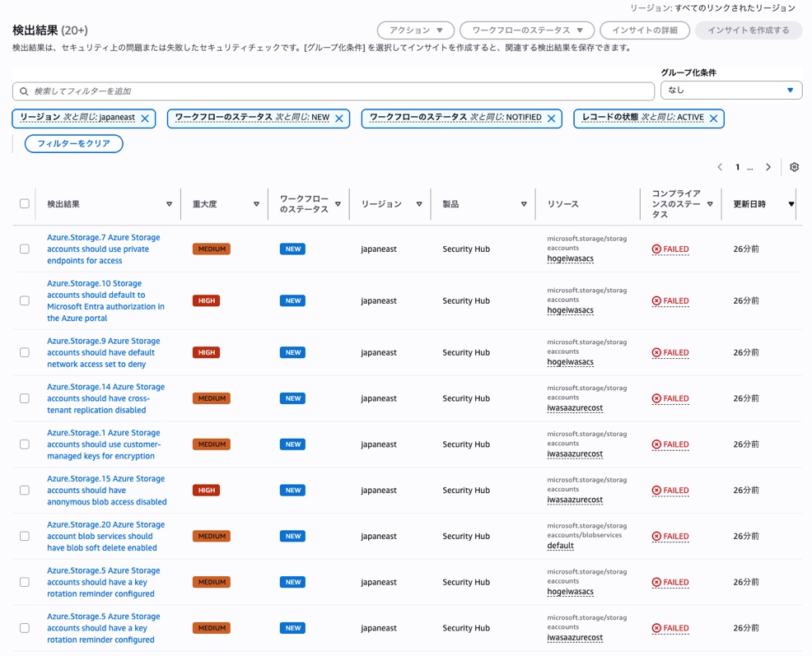This screenshot has width=812, height=656.
Task: Remove the ACTIVE record state filter
Action: [714, 119]
